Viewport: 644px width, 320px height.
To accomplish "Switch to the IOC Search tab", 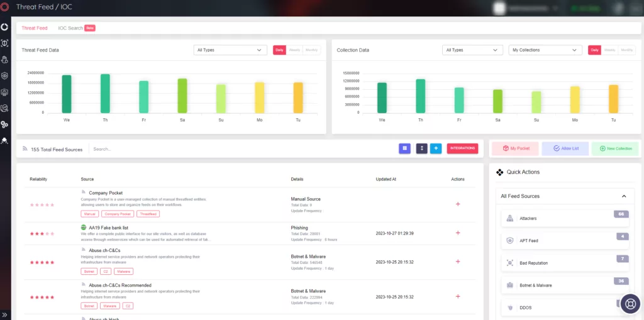I will [70, 28].
